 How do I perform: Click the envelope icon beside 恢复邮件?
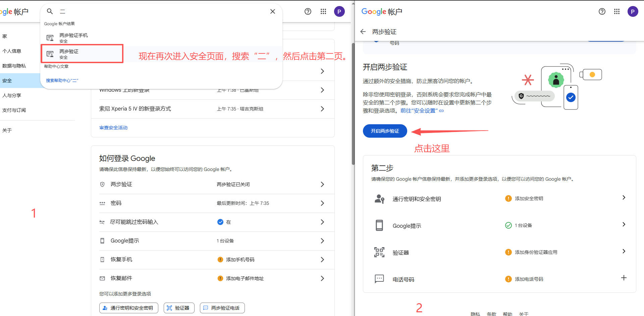tap(102, 278)
